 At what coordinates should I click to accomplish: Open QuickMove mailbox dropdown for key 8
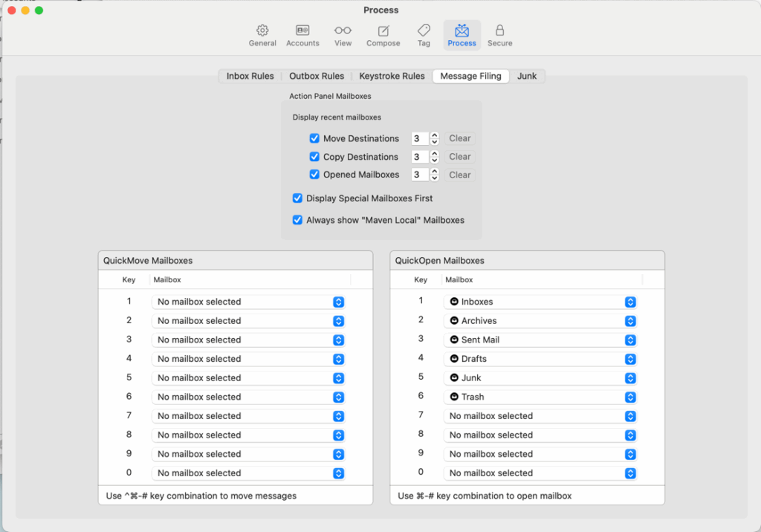click(x=248, y=435)
